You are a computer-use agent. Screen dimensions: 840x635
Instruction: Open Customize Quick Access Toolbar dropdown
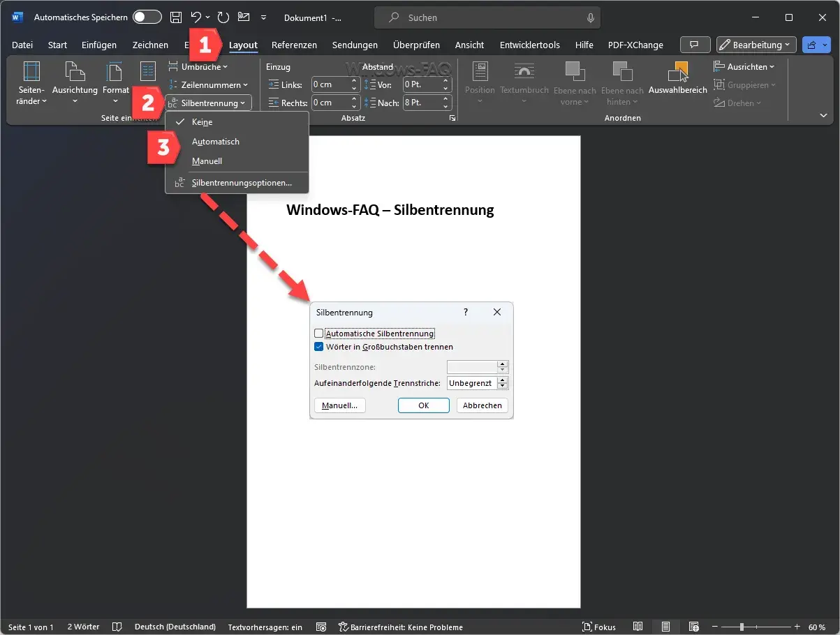263,17
